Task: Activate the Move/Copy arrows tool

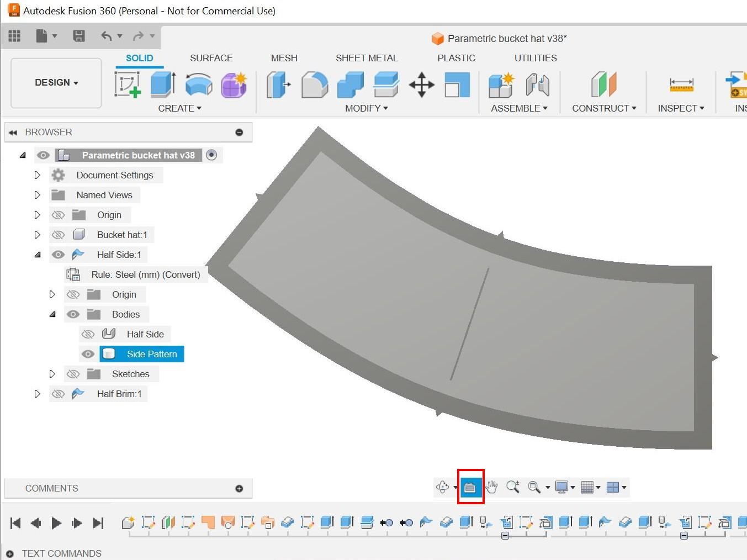Action: click(422, 84)
